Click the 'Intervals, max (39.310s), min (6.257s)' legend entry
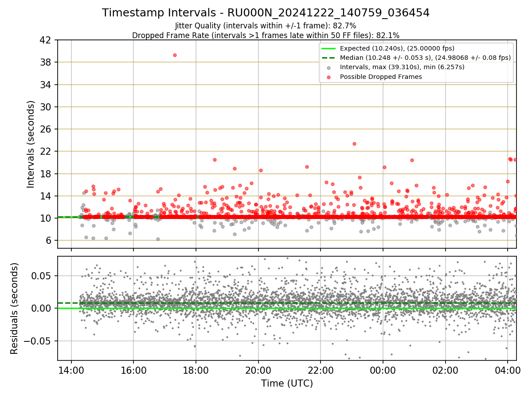 pos(402,67)
